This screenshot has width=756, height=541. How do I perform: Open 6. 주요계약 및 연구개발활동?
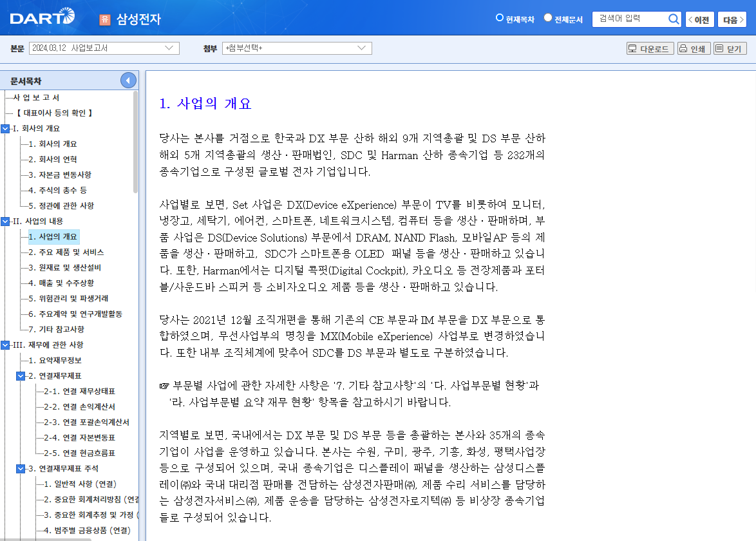click(75, 314)
